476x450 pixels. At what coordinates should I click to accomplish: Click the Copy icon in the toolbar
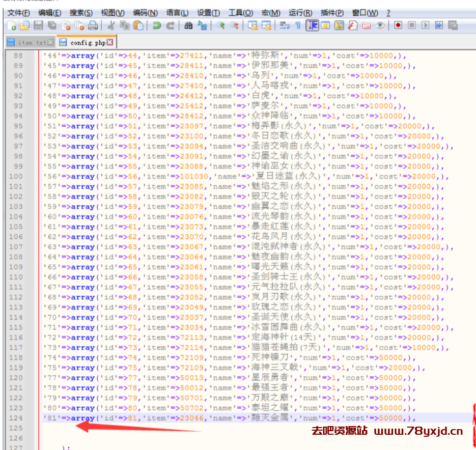(x=125, y=25)
